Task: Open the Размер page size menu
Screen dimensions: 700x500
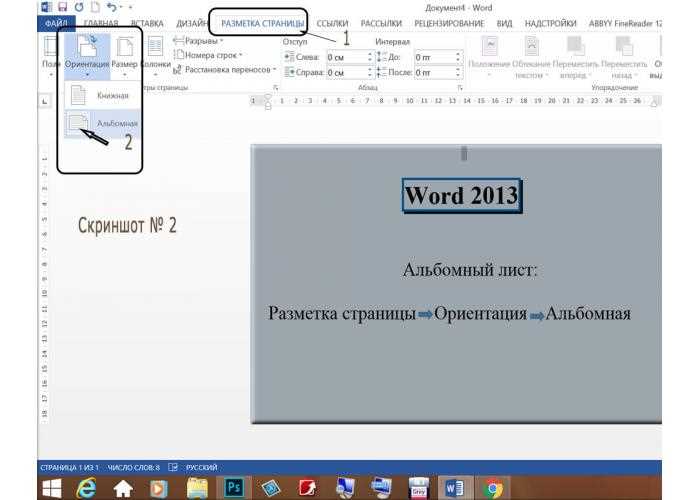Action: tap(125, 56)
